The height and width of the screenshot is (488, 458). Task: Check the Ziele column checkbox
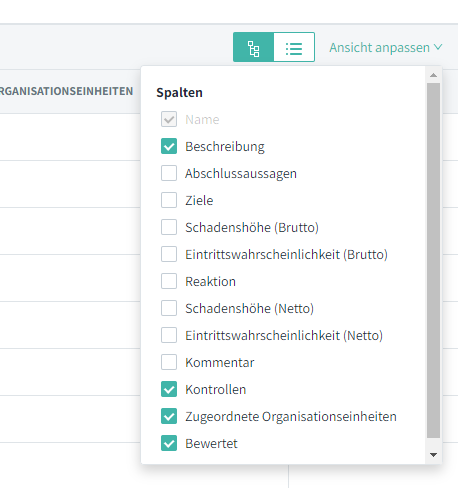point(169,200)
